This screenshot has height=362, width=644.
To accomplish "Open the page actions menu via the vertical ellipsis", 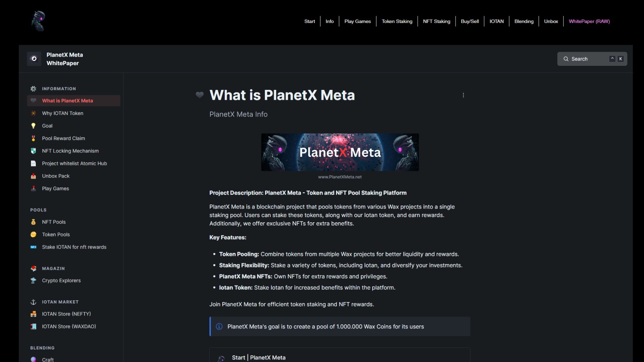I will click(x=463, y=95).
